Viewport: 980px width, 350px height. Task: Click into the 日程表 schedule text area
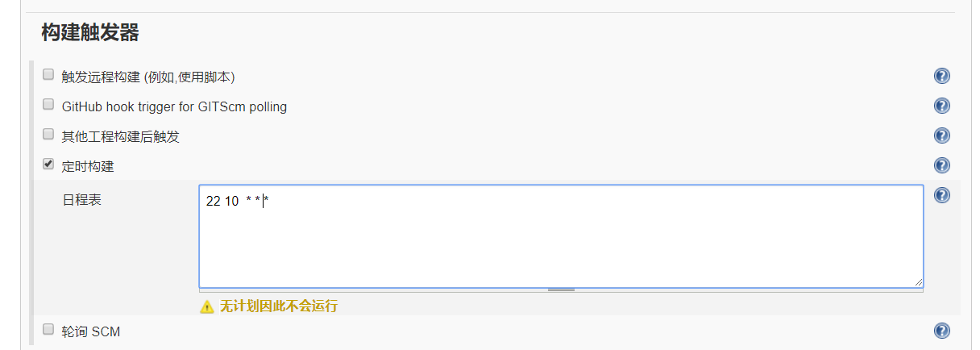click(x=561, y=242)
